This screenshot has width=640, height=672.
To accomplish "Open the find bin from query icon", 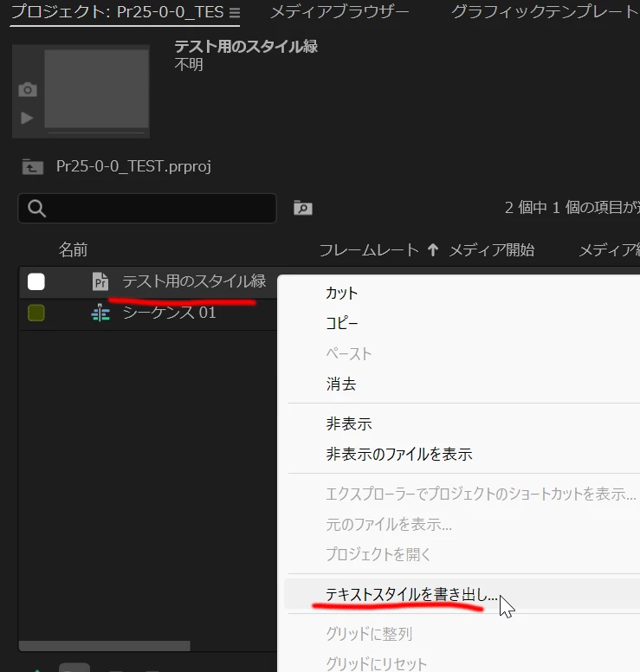I will pyautogui.click(x=302, y=208).
